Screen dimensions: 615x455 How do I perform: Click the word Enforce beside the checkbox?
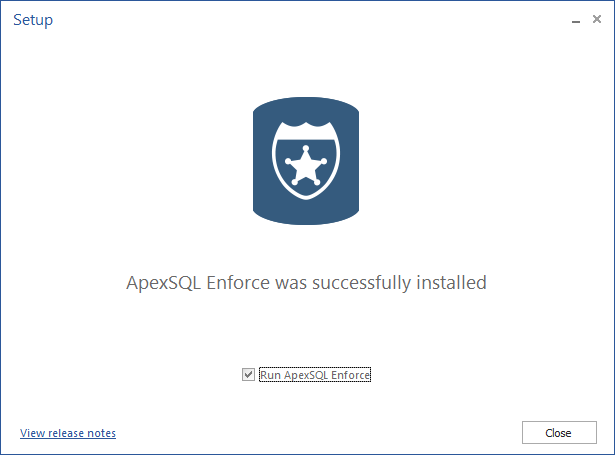pos(350,375)
